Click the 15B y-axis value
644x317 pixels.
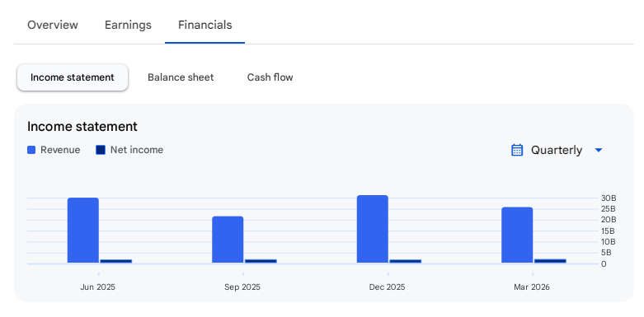609,231
